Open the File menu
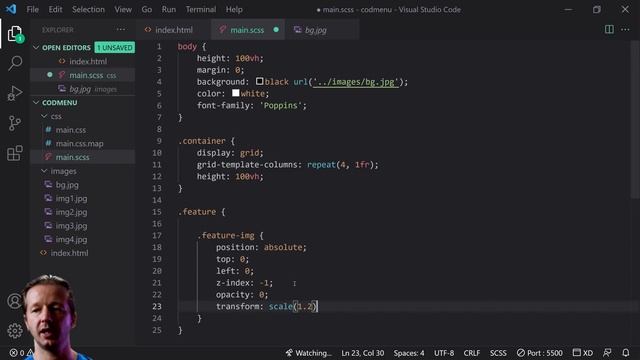 32,9
